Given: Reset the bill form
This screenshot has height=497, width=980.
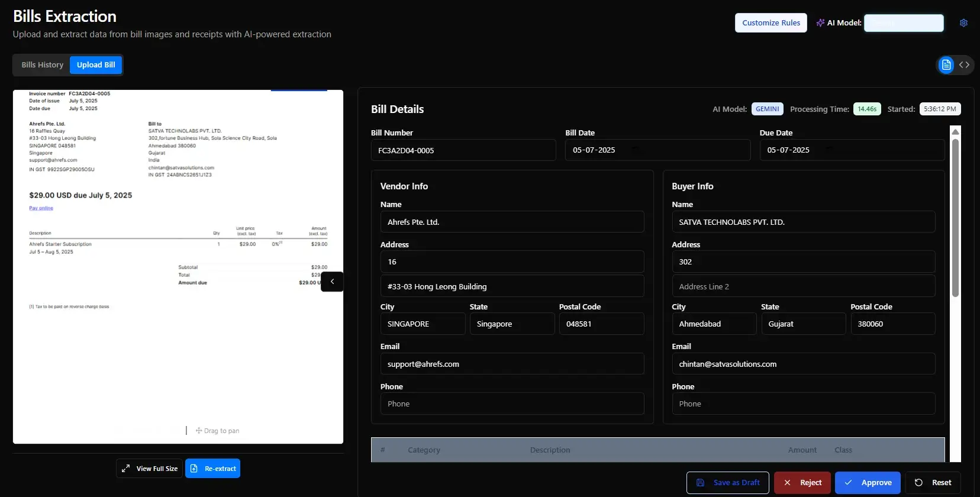Looking at the screenshot, I should tap(933, 483).
